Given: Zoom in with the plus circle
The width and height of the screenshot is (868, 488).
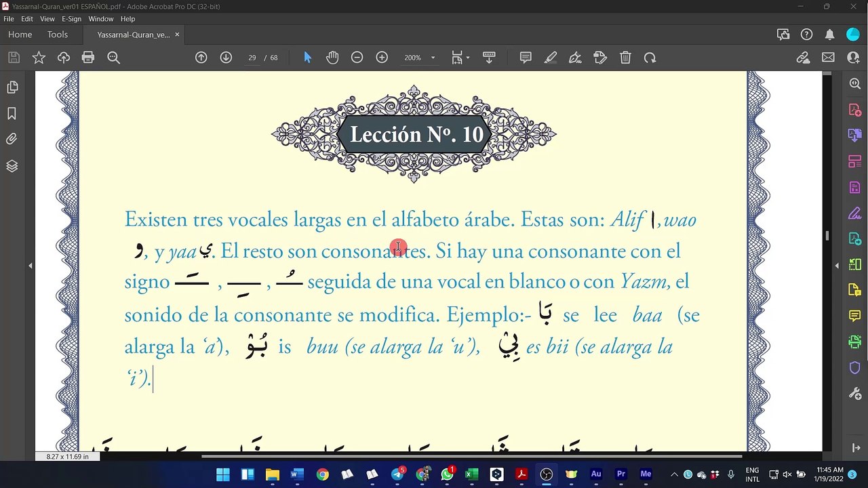Looking at the screenshot, I should pyautogui.click(x=382, y=58).
